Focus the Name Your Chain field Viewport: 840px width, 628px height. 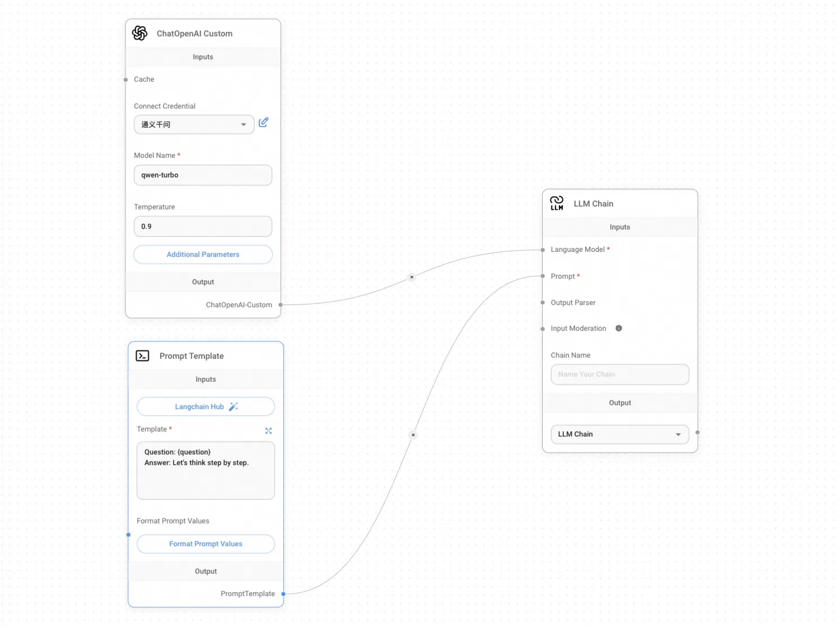coord(619,374)
